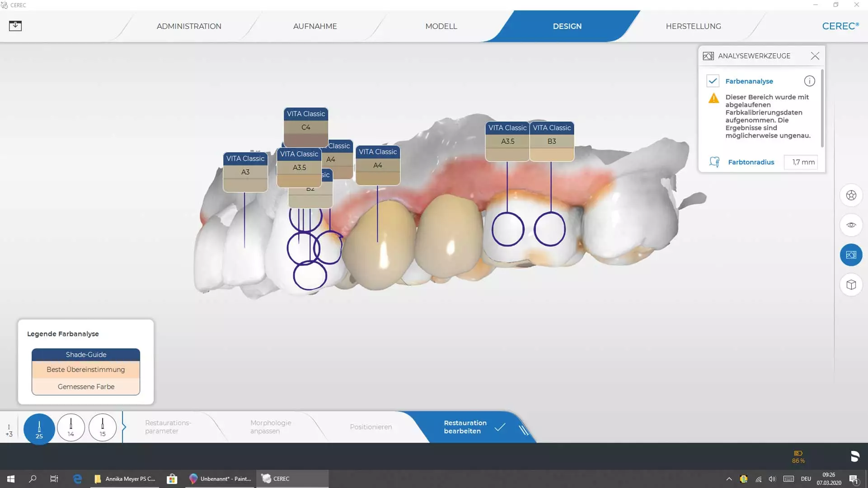The height and width of the screenshot is (488, 868).
Task: Click the 3D cube view icon
Action: click(851, 285)
